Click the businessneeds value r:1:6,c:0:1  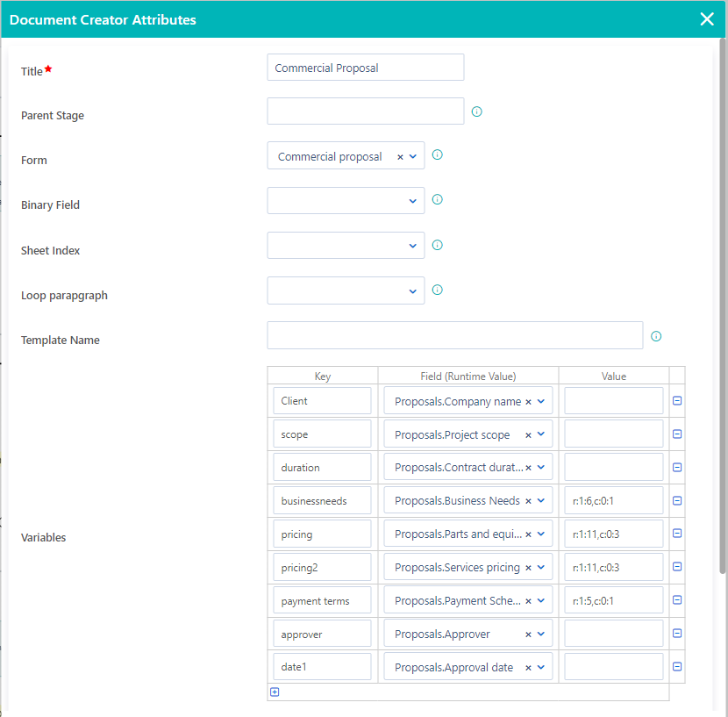coord(614,500)
